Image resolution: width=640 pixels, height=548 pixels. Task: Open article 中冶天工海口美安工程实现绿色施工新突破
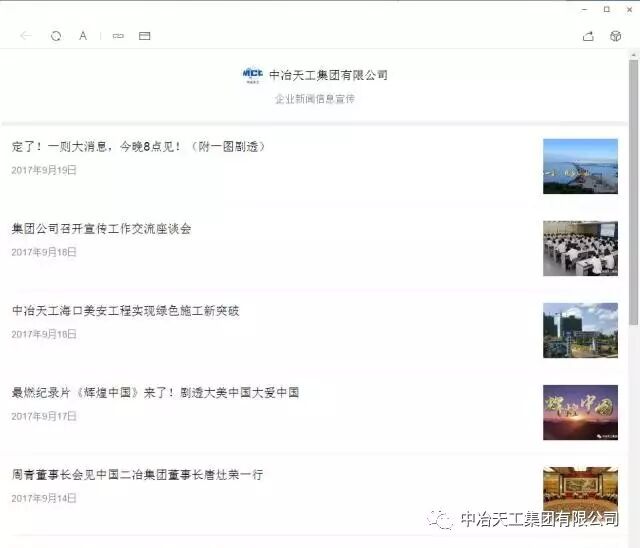click(126, 311)
